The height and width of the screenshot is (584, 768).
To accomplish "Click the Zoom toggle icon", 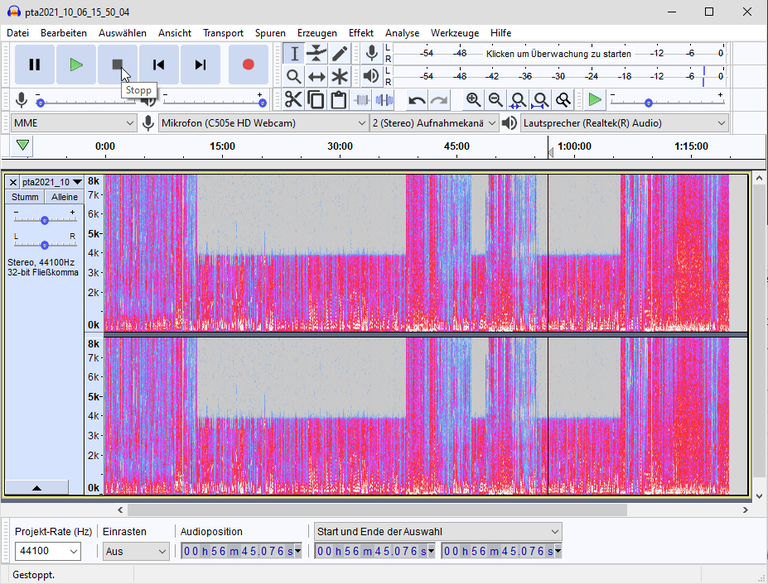I will [563, 100].
